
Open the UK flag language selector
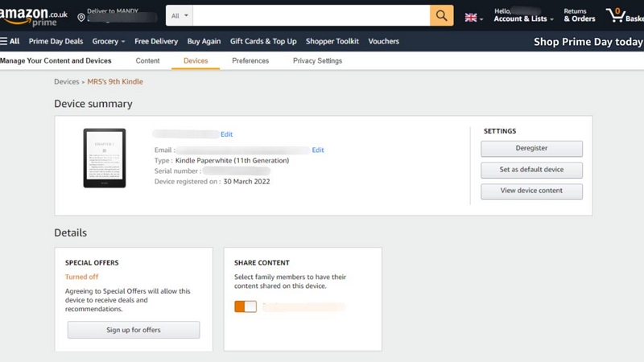point(474,18)
